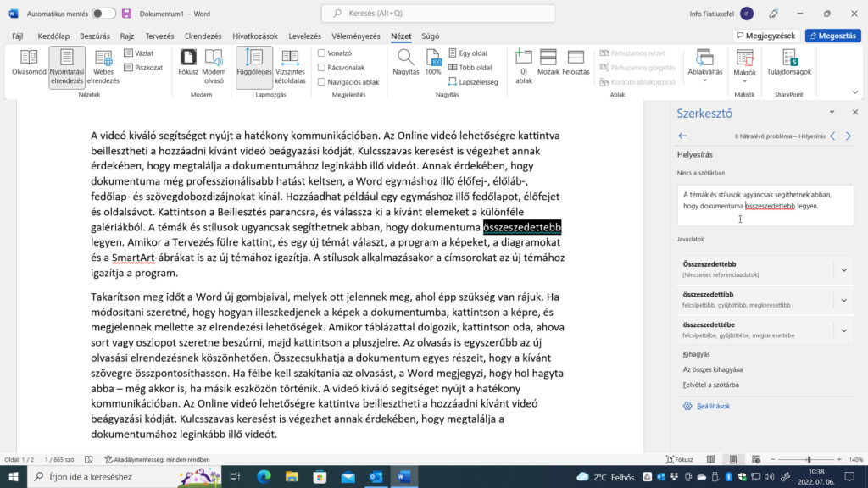Choose Egy oldal zoom option
This screenshot has width=868, height=488.
[468, 53]
